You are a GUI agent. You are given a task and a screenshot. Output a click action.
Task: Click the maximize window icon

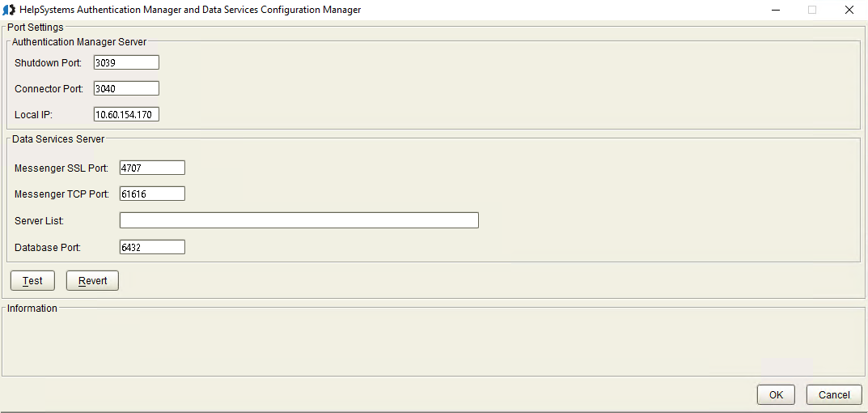812,10
